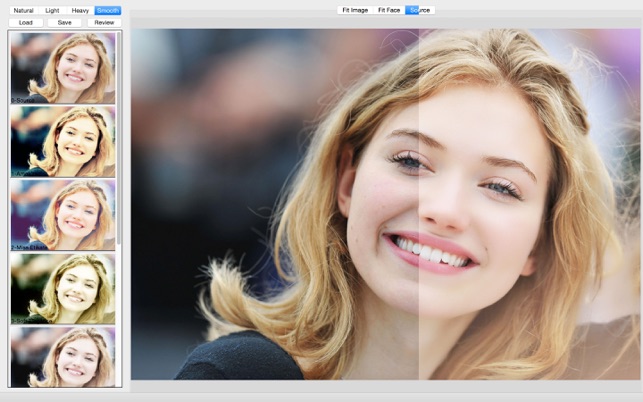Select the 0-Source thumbnail in the list
The height and width of the screenshot is (402, 643).
point(63,68)
